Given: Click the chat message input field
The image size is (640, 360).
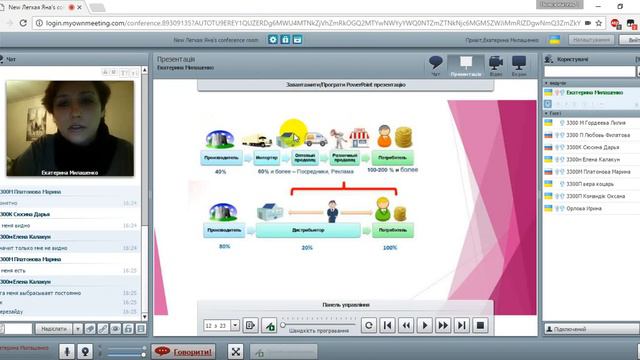Looking at the screenshot, I should point(17,329).
